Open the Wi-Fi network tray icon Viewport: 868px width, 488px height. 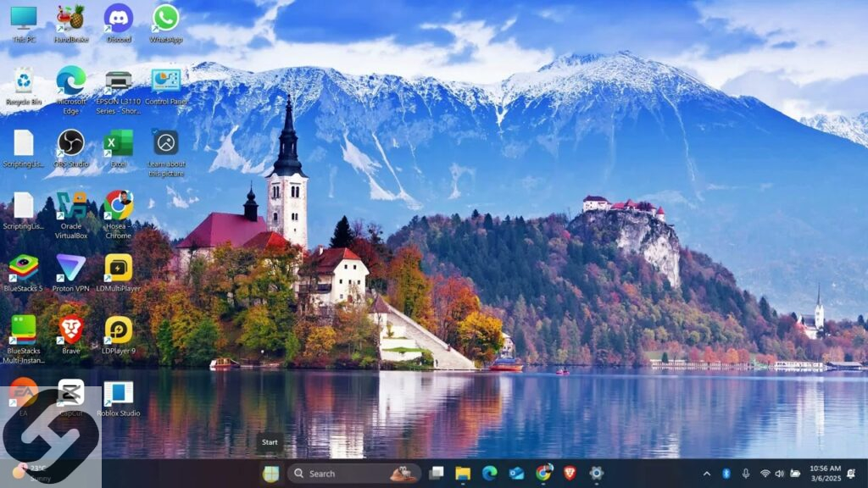(765, 474)
